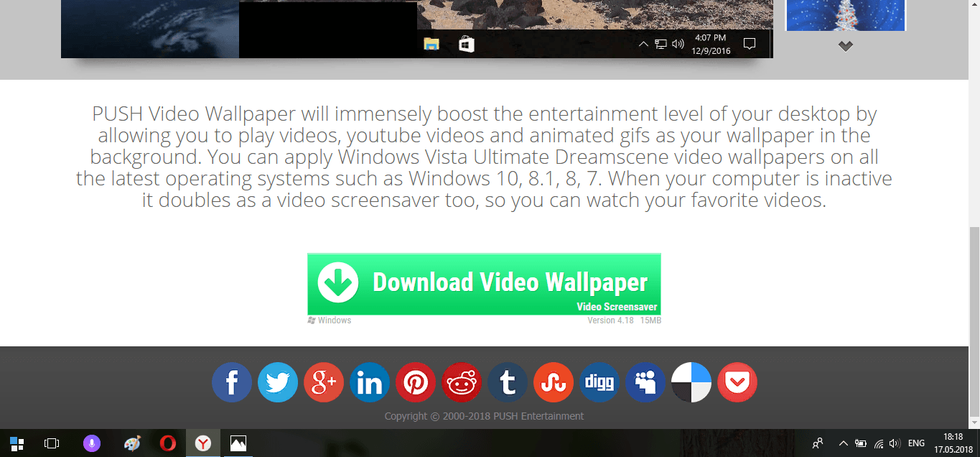Image resolution: width=980 pixels, height=457 pixels.
Task: Click the scrollbar down arrow
Action: [x=974, y=423]
